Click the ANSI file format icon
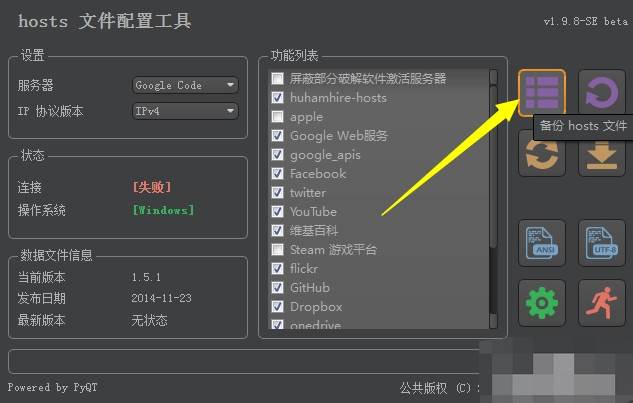Image resolution: width=633 pixels, height=403 pixels. (x=542, y=243)
